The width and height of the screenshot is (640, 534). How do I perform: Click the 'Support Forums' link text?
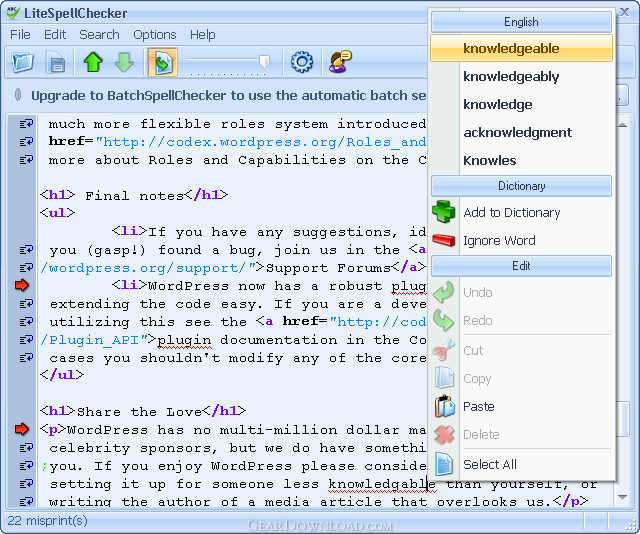329,268
